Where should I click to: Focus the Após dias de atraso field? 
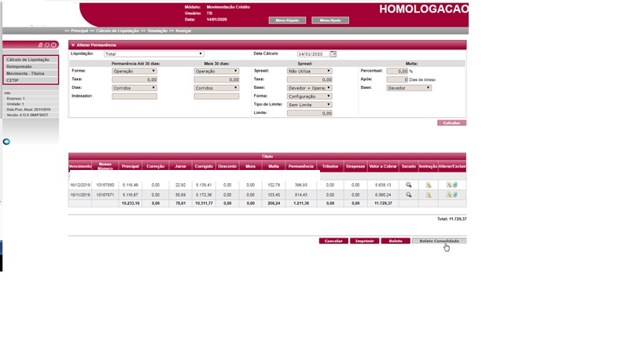coord(397,79)
